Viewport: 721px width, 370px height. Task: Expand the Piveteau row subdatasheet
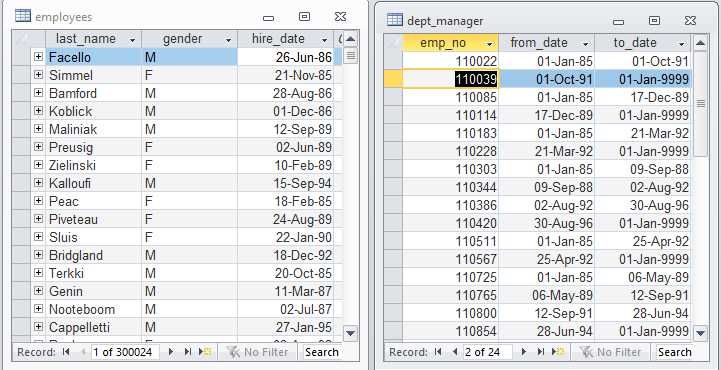click(x=38, y=219)
